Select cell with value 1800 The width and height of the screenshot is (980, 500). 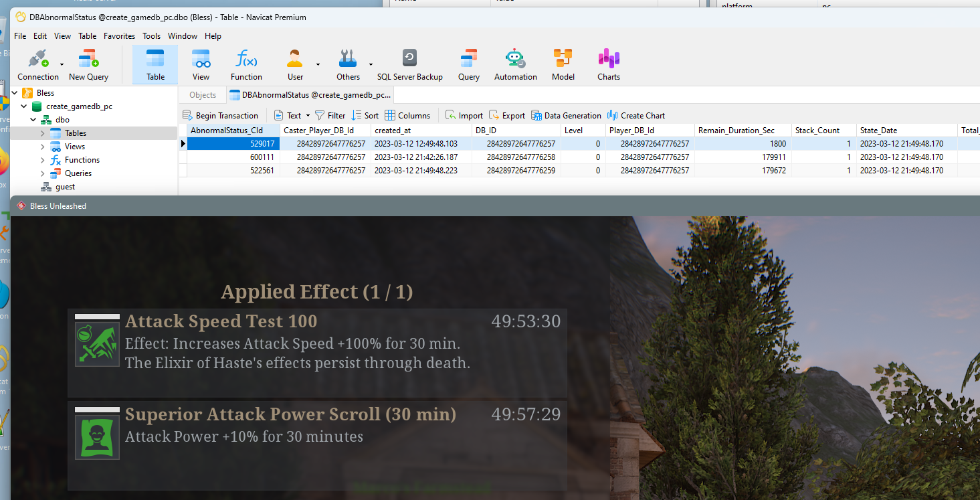pos(743,143)
